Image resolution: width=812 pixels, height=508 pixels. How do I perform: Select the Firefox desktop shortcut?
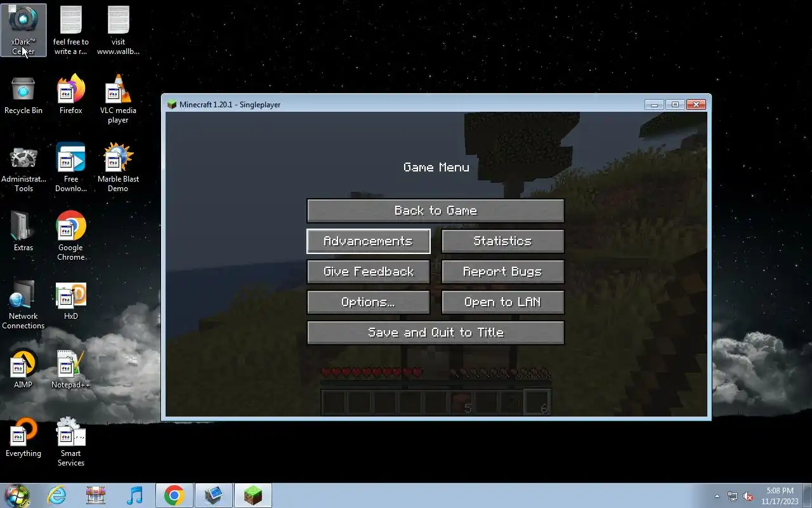coord(71,94)
